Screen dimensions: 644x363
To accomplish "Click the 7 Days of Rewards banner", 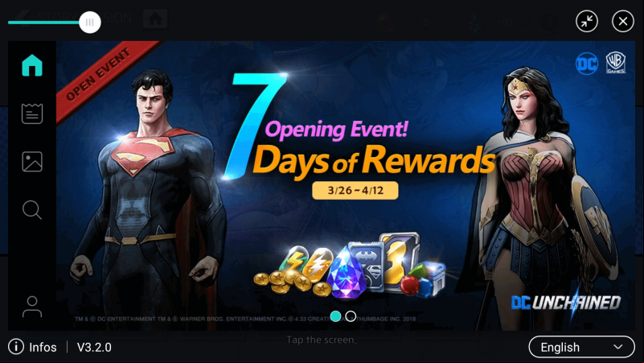I will click(x=346, y=185).
